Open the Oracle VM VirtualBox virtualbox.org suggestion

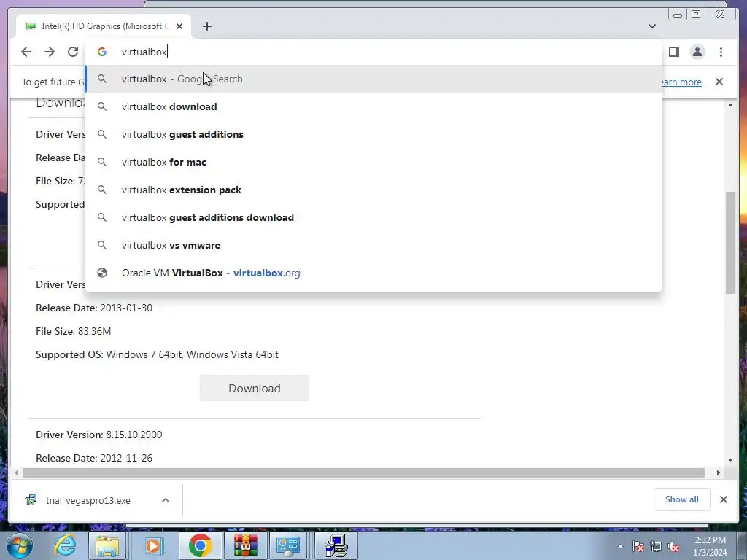(x=373, y=273)
